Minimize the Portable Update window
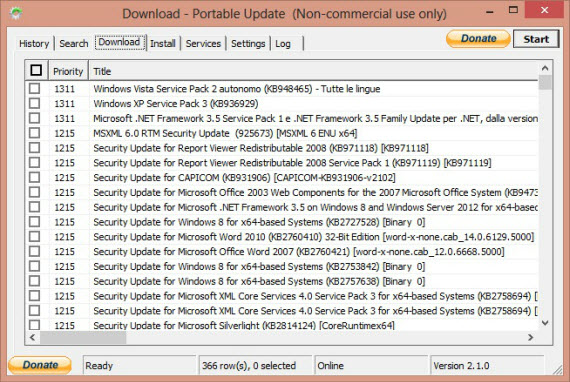This screenshot has width=570, height=382. [490, 11]
